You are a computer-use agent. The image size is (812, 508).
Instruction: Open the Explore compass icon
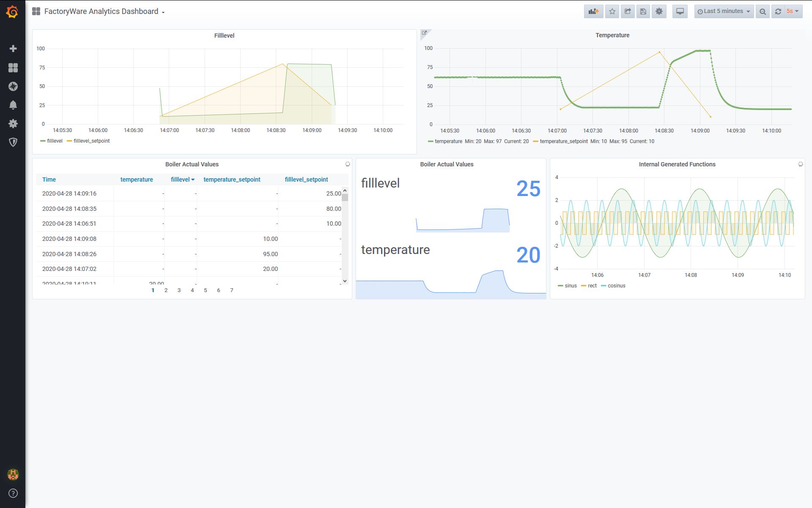tap(13, 86)
